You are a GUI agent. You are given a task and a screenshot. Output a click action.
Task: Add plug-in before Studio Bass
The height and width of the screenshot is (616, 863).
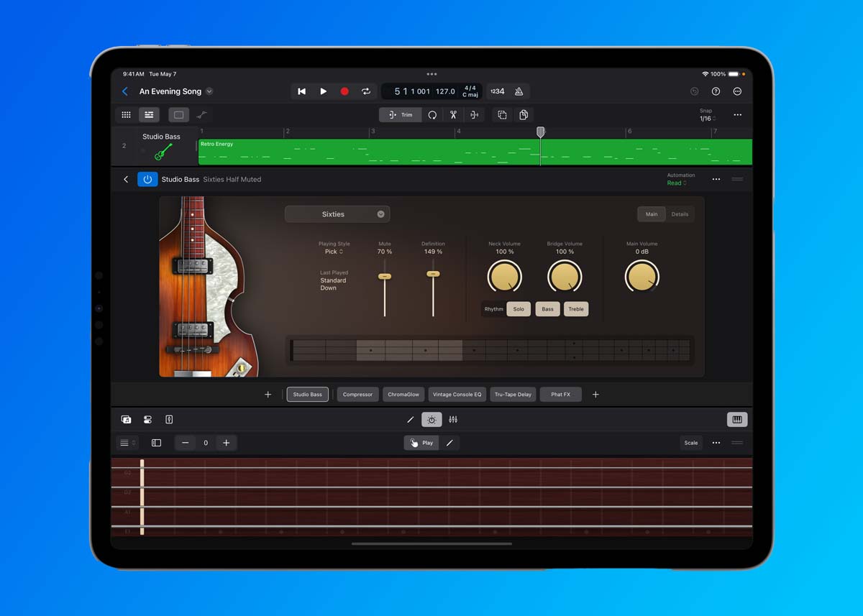click(268, 395)
